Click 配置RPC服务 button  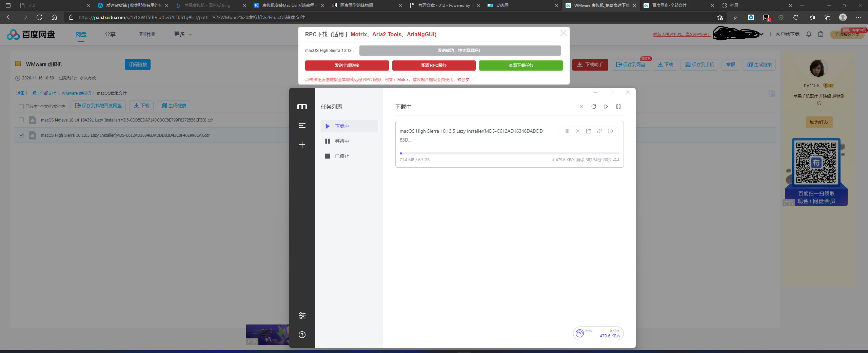coord(434,65)
